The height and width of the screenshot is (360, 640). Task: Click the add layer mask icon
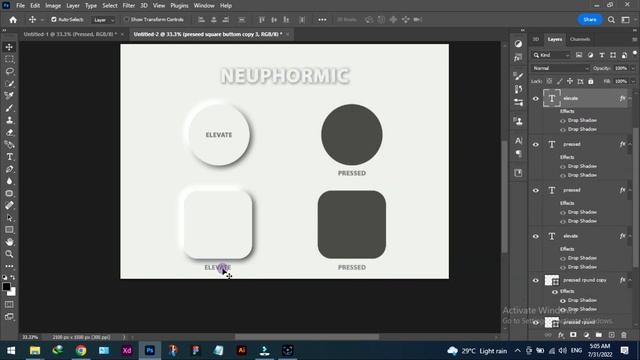pos(573,335)
